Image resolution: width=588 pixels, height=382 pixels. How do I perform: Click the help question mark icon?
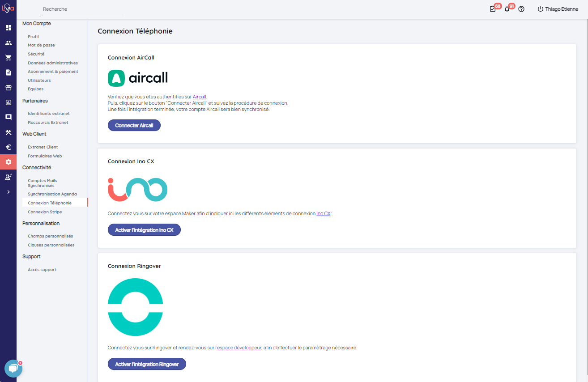coord(521,9)
